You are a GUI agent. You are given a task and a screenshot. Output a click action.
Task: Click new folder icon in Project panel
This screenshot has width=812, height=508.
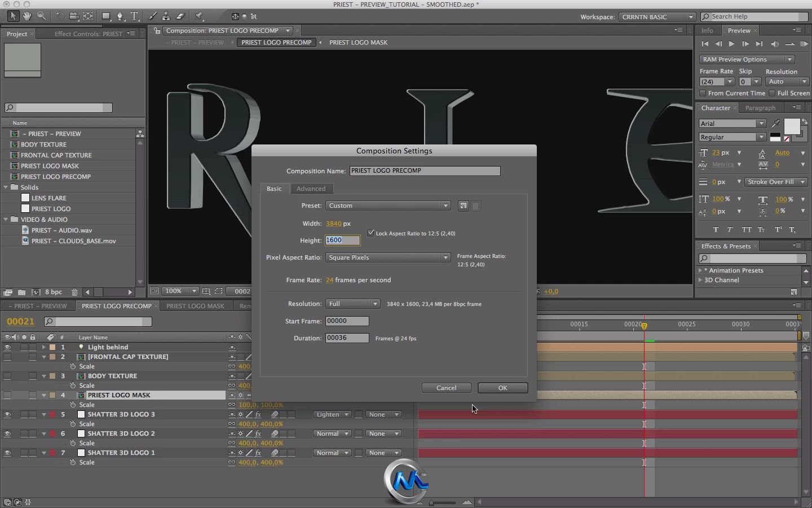21,292
